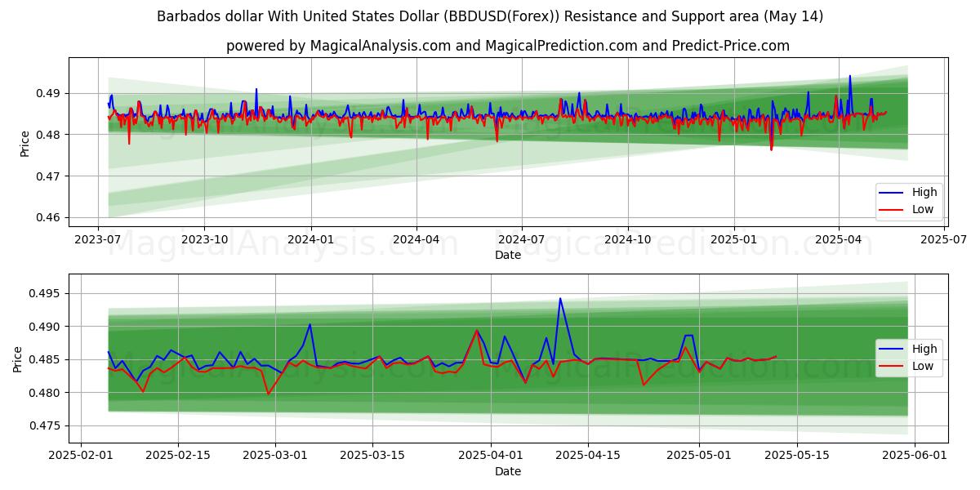Click the 0.495 y-axis tick in bottom chart

point(46,294)
